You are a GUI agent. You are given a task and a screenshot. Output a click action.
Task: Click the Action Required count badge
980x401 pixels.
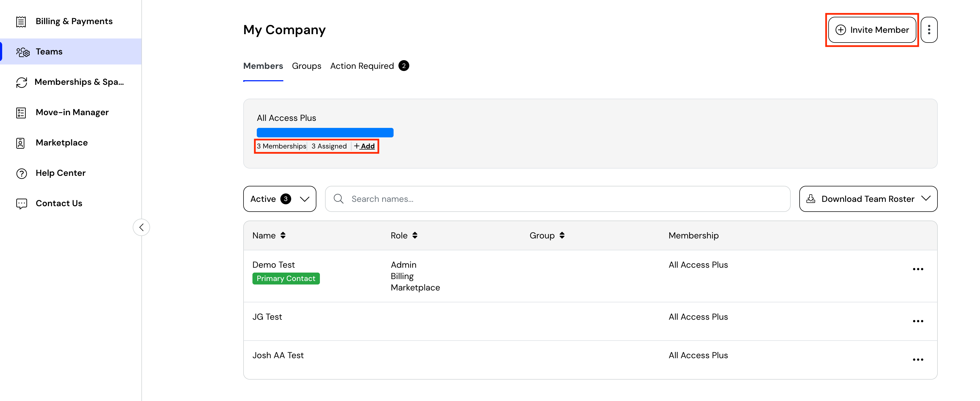pos(404,66)
